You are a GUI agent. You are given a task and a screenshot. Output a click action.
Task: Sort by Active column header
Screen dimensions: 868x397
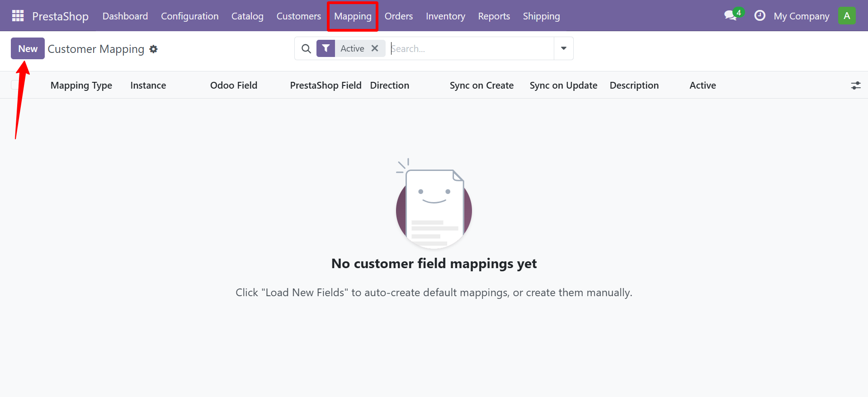coord(703,85)
